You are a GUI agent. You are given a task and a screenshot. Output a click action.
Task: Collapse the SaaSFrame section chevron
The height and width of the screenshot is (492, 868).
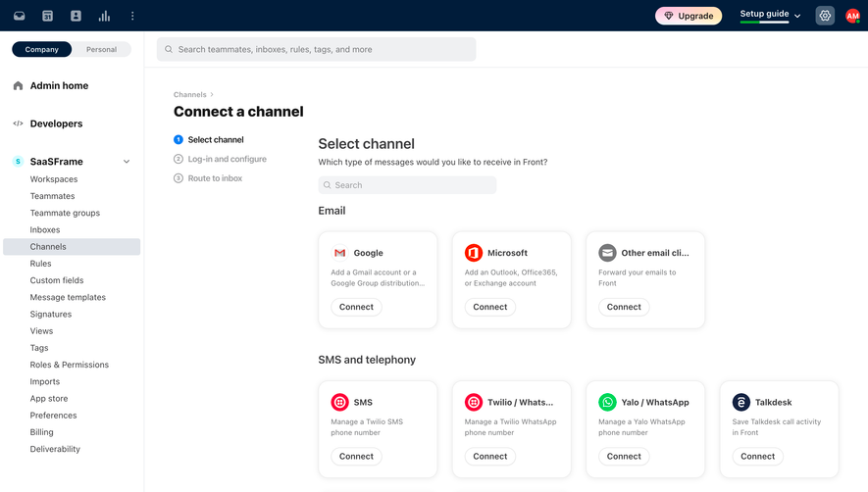(x=127, y=162)
